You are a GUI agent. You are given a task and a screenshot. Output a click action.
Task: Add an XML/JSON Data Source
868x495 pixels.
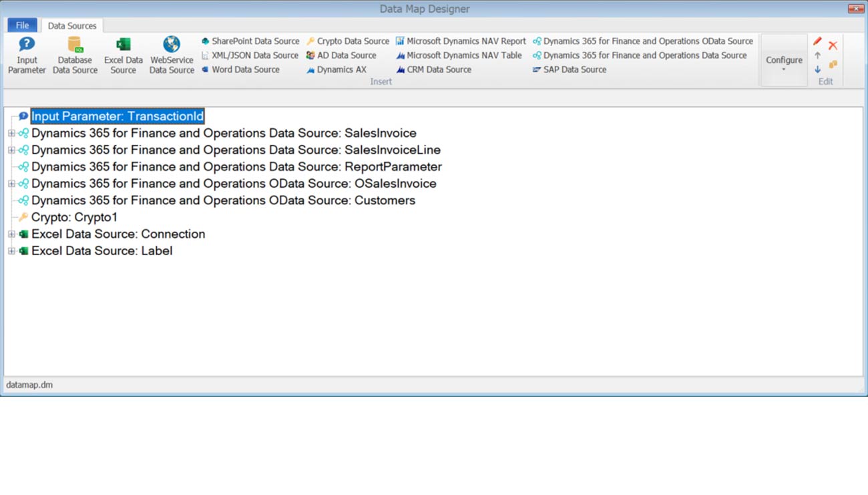click(x=250, y=55)
